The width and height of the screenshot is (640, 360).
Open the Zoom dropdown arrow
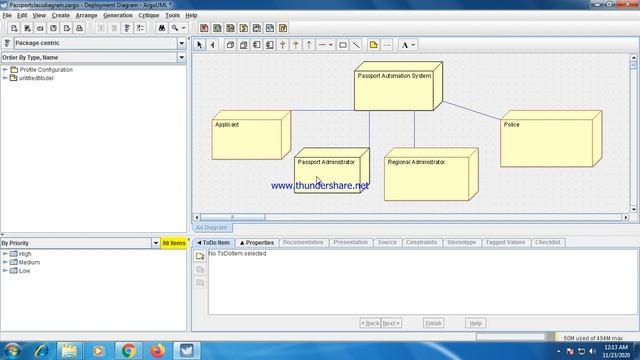point(184,28)
